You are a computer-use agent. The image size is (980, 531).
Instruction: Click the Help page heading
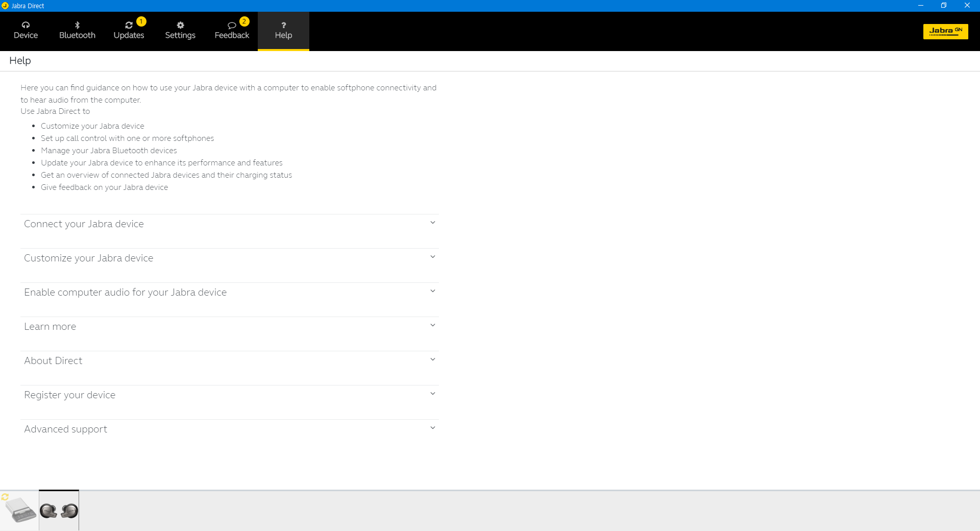pos(20,61)
